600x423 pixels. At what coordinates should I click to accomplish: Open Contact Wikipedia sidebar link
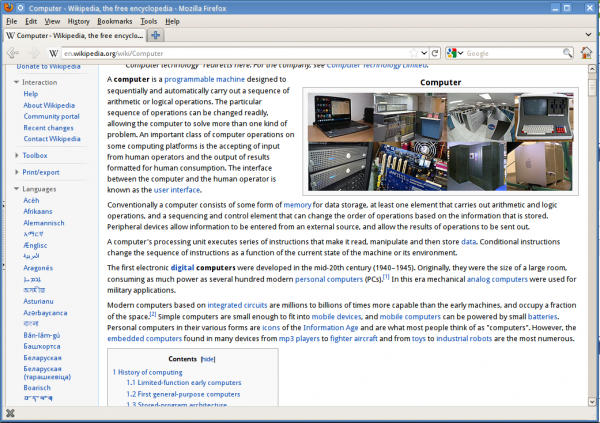[x=52, y=139]
